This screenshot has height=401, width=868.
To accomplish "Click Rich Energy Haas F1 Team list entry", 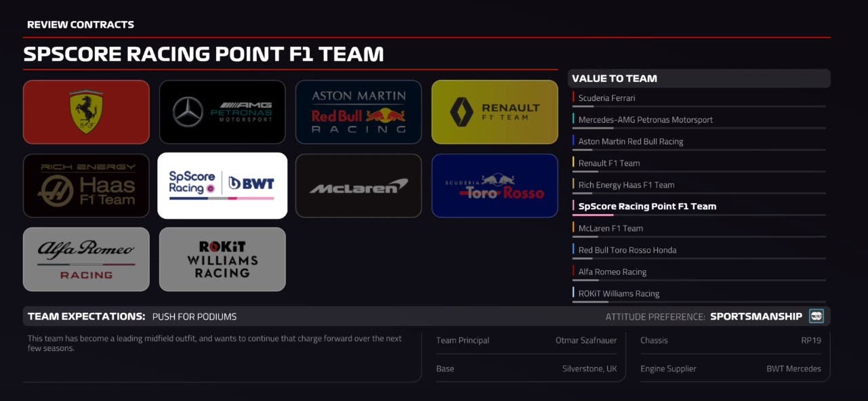I will (699, 185).
